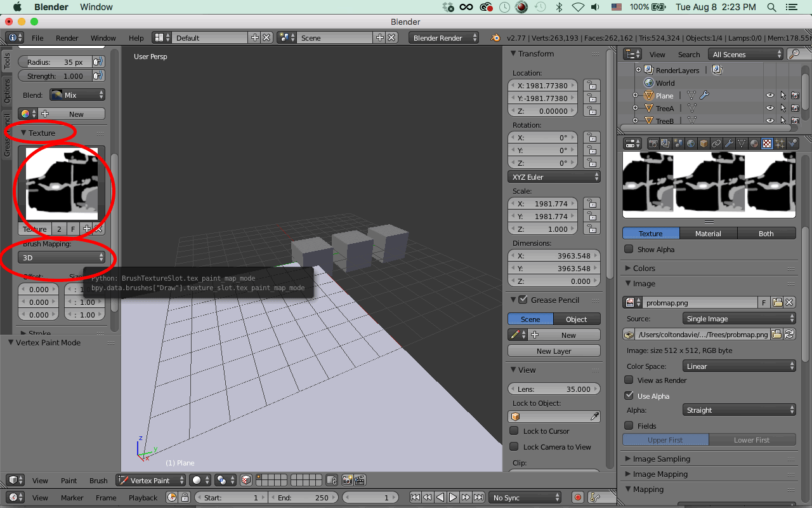Viewport: 812px width, 508px height.
Task: Open the Render menu
Action: (67, 37)
